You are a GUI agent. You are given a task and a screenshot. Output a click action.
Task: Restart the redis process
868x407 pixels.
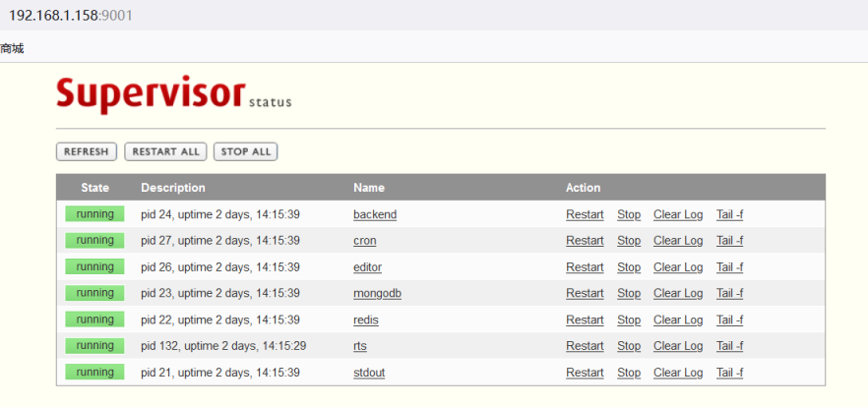[585, 320]
